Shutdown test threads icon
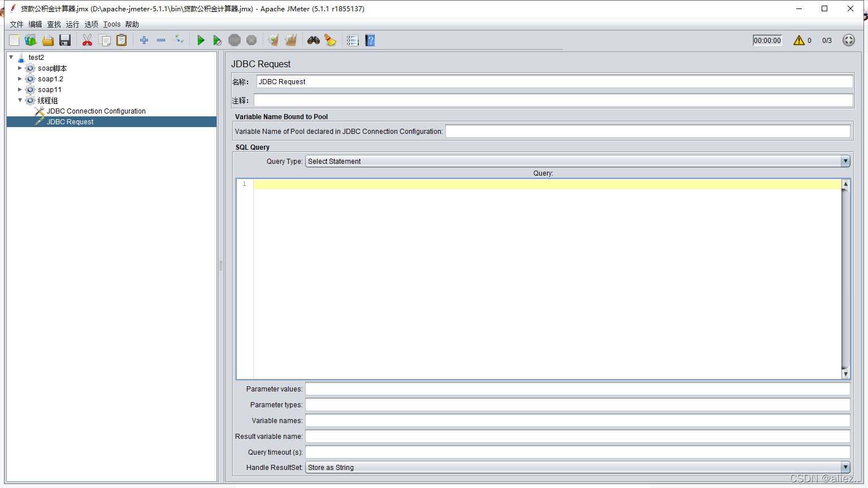868x488 pixels. (251, 40)
